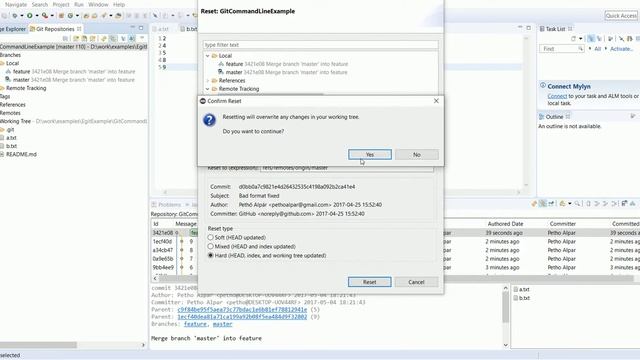Select master branch in Reset dialog tree
Image resolution: width=640 pixels, height=360 pixels.
point(283,72)
